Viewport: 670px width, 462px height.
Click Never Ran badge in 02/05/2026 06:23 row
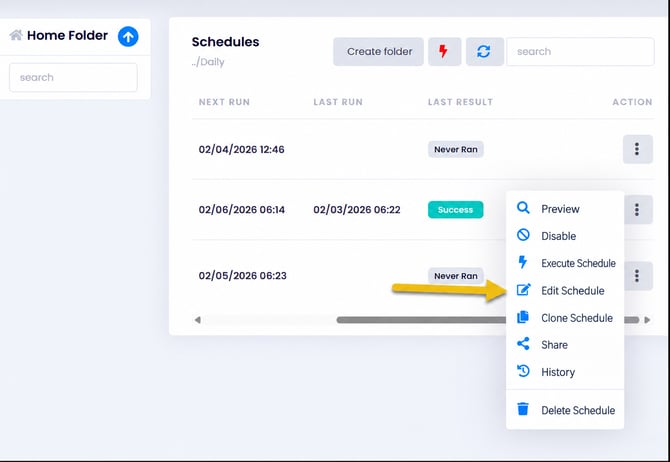(456, 276)
